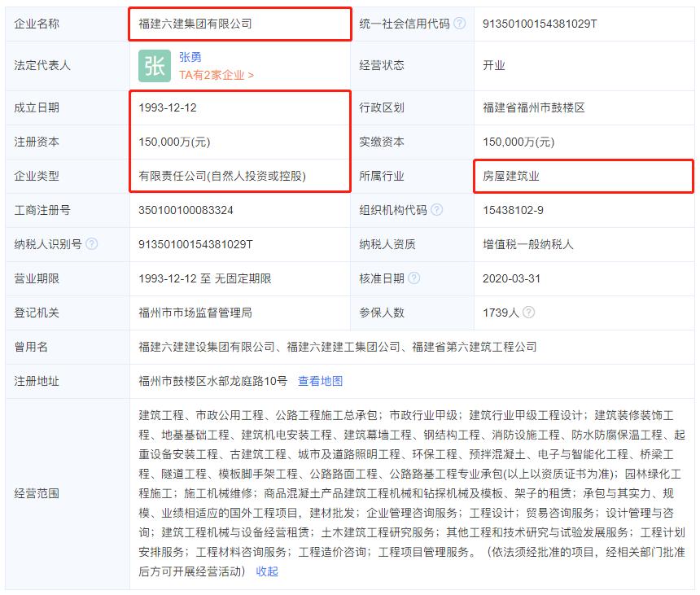Screen dimensions: 700x595
Task: Select business status 开业
Action: tap(494, 66)
